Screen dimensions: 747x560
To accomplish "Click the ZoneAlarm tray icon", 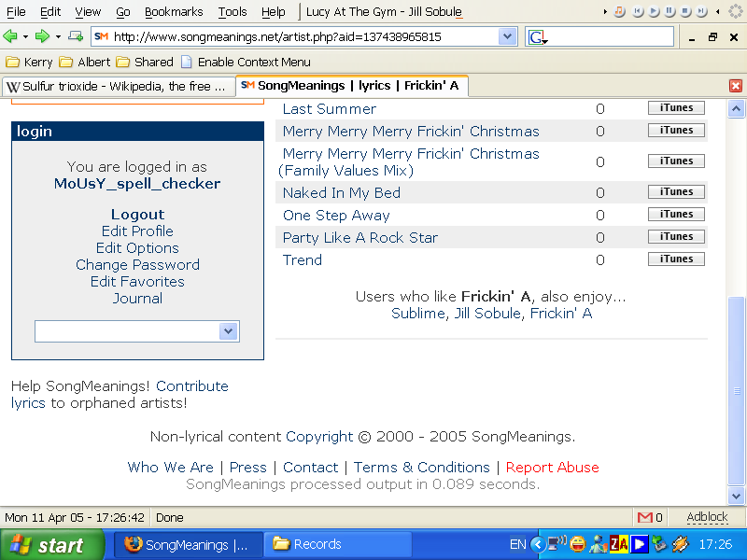I will coord(619,543).
